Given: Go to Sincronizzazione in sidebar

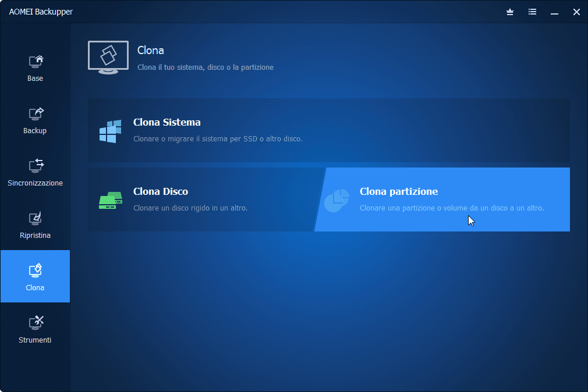Looking at the screenshot, I should pyautogui.click(x=36, y=173).
